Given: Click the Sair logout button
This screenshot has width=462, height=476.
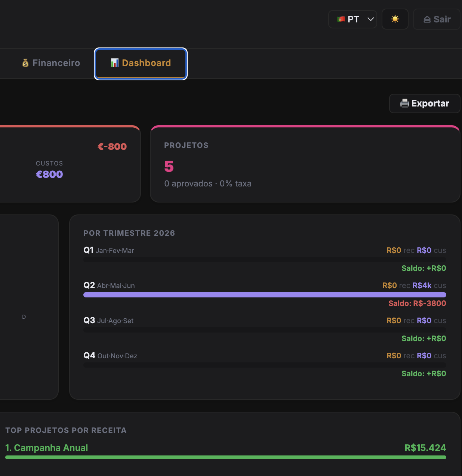Looking at the screenshot, I should (x=437, y=19).
